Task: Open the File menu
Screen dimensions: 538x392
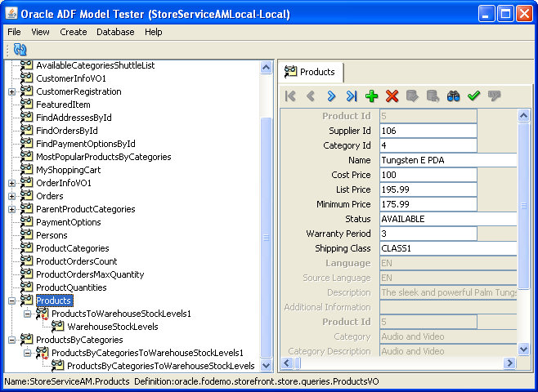Action: [14, 32]
